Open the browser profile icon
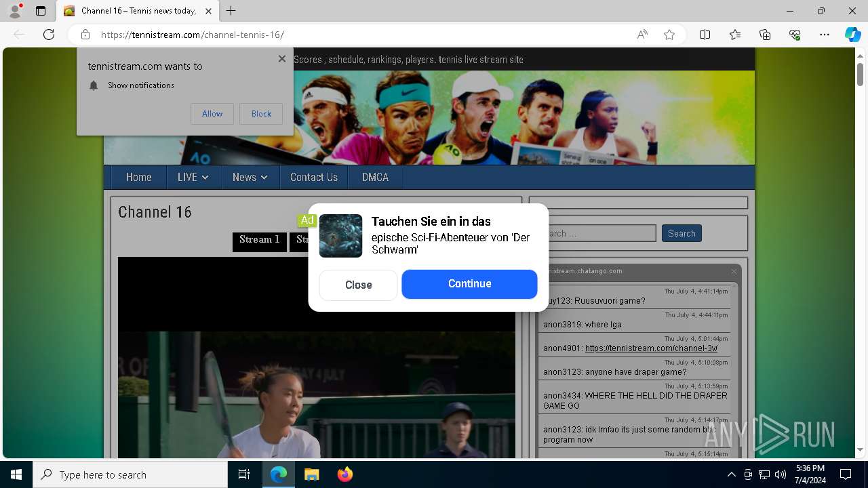868x488 pixels. tap(15, 11)
